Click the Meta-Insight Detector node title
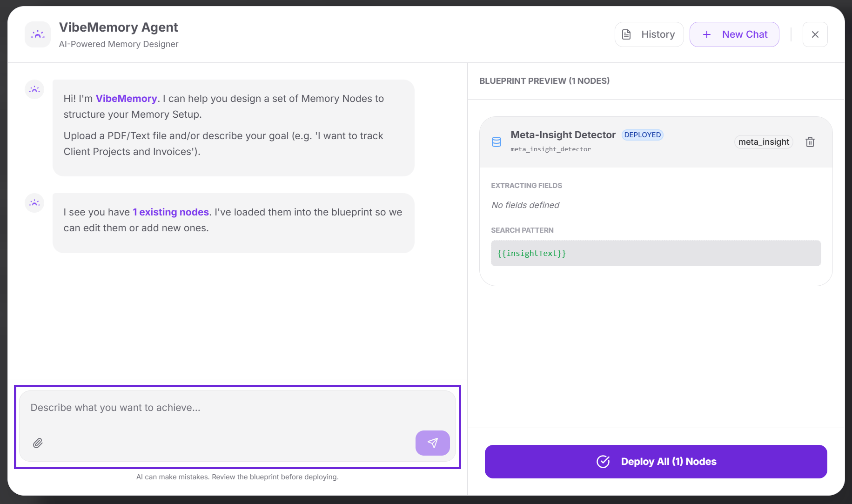The image size is (852, 504). (563, 135)
